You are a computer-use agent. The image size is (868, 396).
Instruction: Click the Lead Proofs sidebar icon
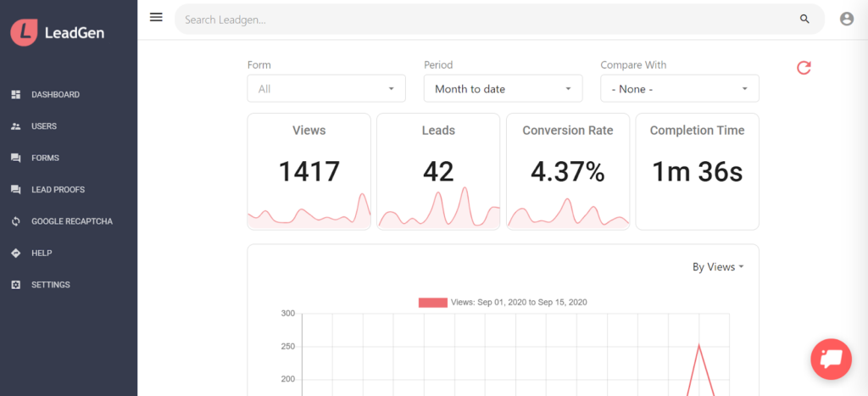(x=15, y=189)
